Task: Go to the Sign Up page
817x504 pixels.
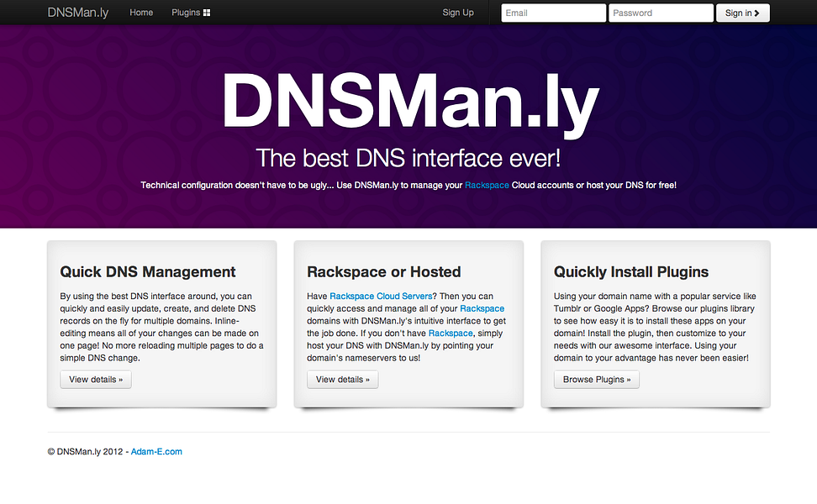Action: click(x=458, y=13)
